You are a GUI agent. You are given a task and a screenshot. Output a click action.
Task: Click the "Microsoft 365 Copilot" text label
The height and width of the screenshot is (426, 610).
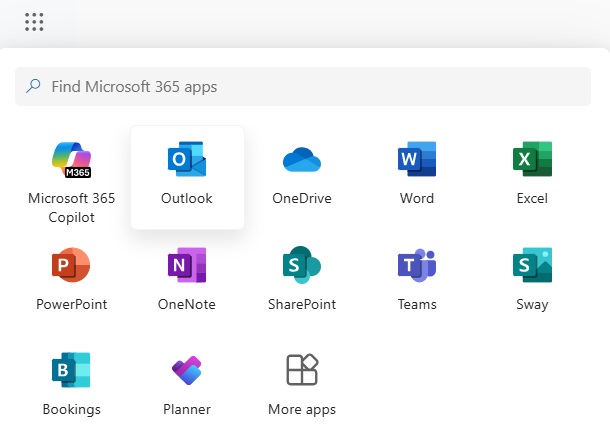click(72, 207)
